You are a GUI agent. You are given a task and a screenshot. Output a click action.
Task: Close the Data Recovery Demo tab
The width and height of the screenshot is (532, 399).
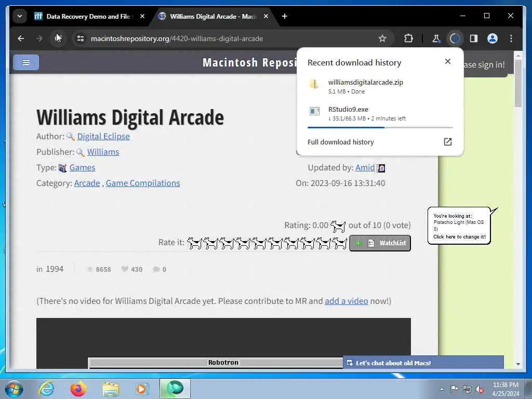(x=142, y=16)
